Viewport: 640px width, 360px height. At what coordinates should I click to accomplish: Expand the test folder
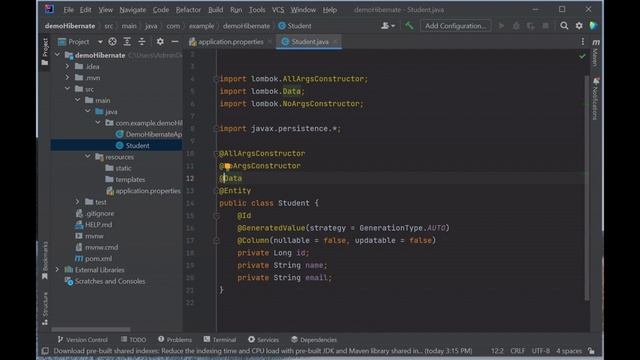78,202
